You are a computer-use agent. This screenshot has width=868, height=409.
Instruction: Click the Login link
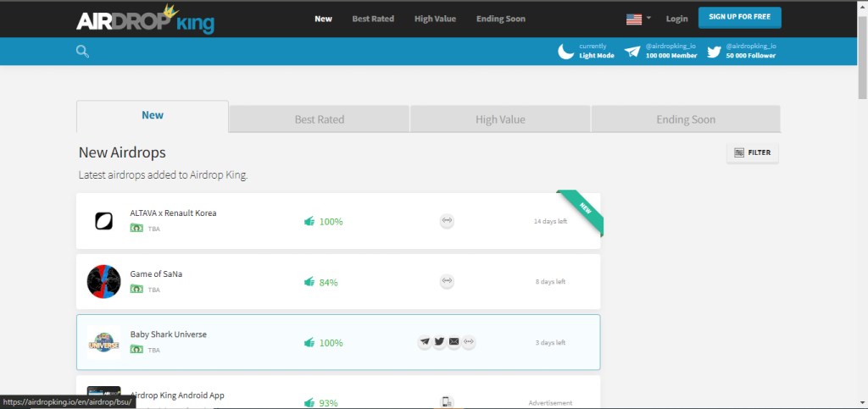point(676,19)
